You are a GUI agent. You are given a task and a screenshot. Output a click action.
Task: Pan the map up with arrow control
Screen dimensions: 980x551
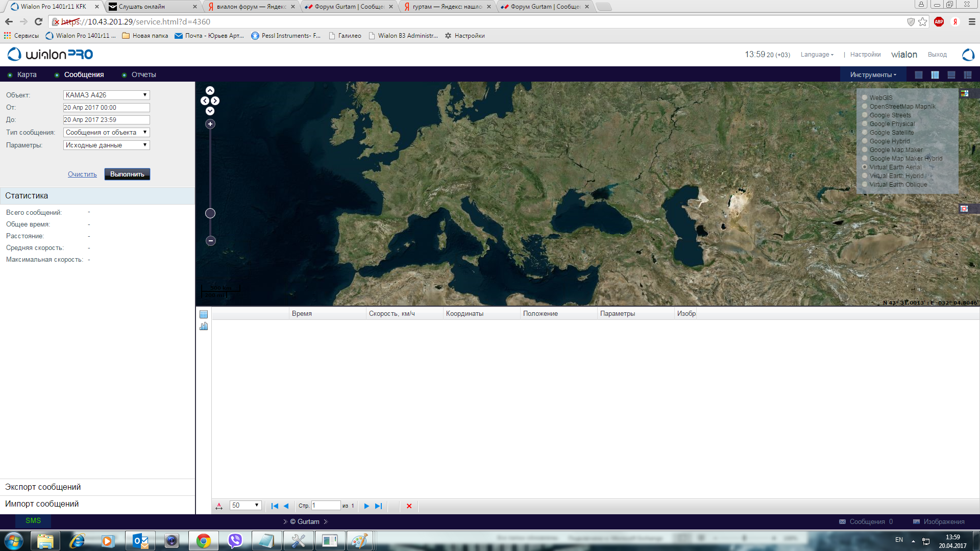coord(210,91)
